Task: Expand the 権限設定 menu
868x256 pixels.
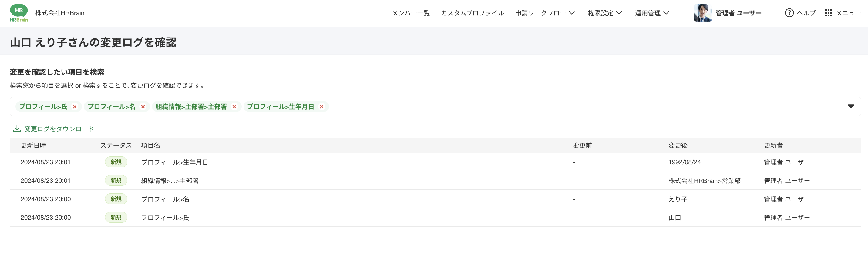Action: pyautogui.click(x=604, y=13)
